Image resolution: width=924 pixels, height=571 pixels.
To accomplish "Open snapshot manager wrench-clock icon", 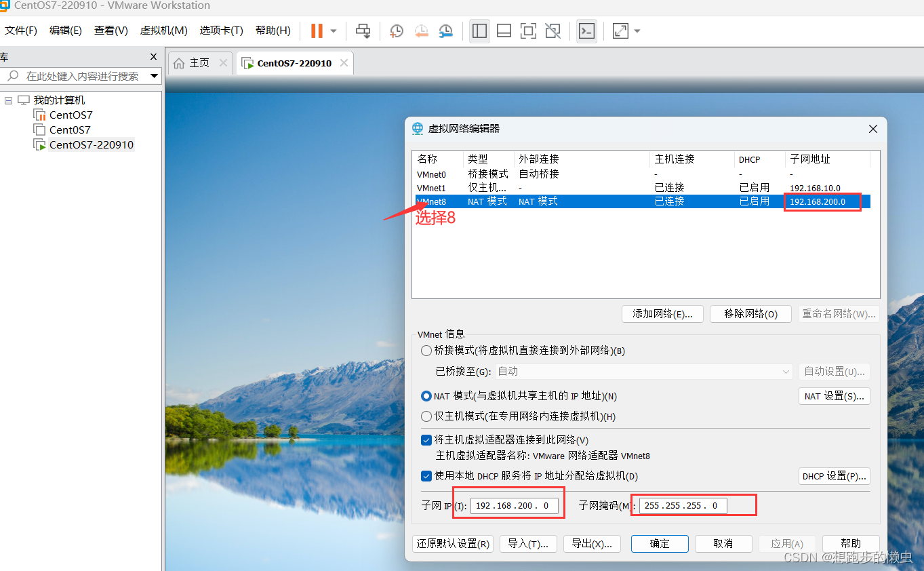I will pos(446,31).
